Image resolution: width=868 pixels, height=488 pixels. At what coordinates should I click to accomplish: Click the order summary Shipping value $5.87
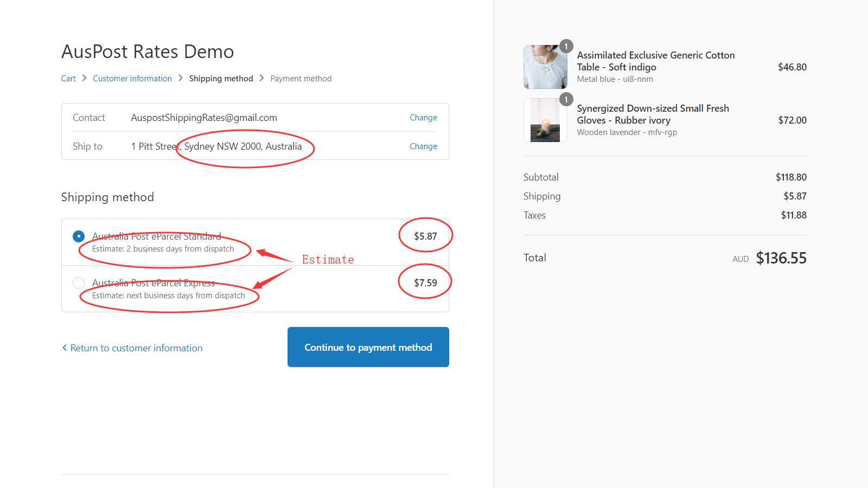[795, 196]
